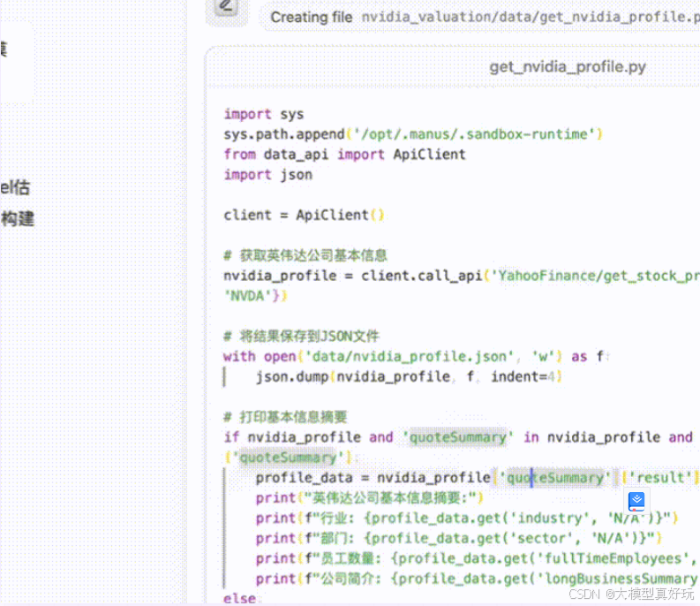The image size is (700, 606).
Task: Click 'client = ApiClient()' line
Action: pyautogui.click(x=304, y=215)
